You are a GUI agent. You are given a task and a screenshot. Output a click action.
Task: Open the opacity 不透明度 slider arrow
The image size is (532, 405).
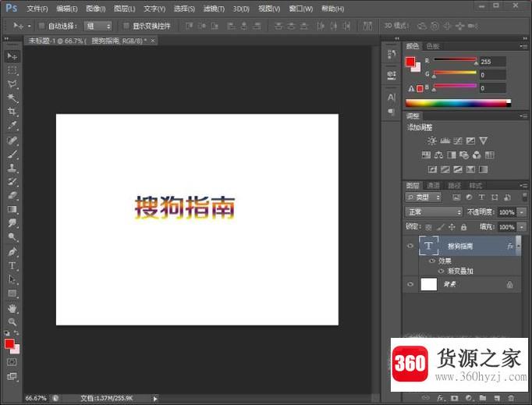click(x=522, y=212)
